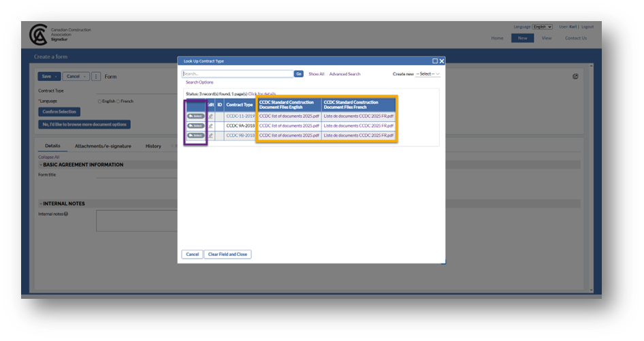Open the Language dropdown in the header
The height and width of the screenshot is (341, 644).
click(542, 27)
